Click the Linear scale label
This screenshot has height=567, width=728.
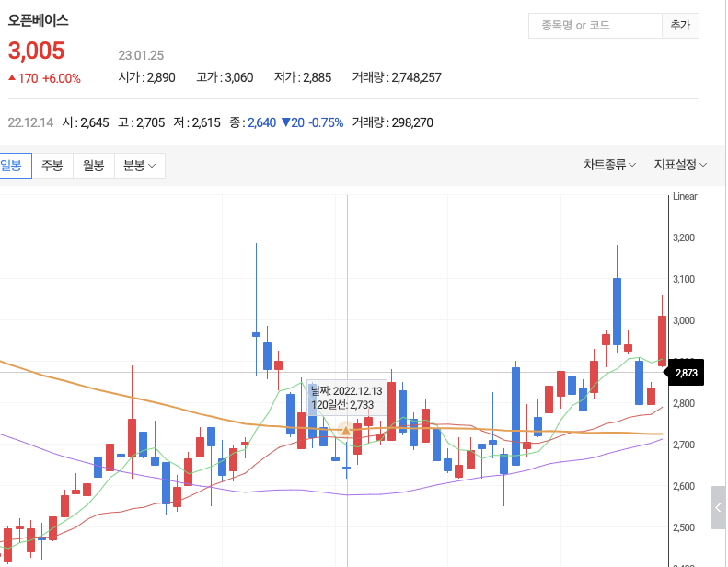pos(685,196)
